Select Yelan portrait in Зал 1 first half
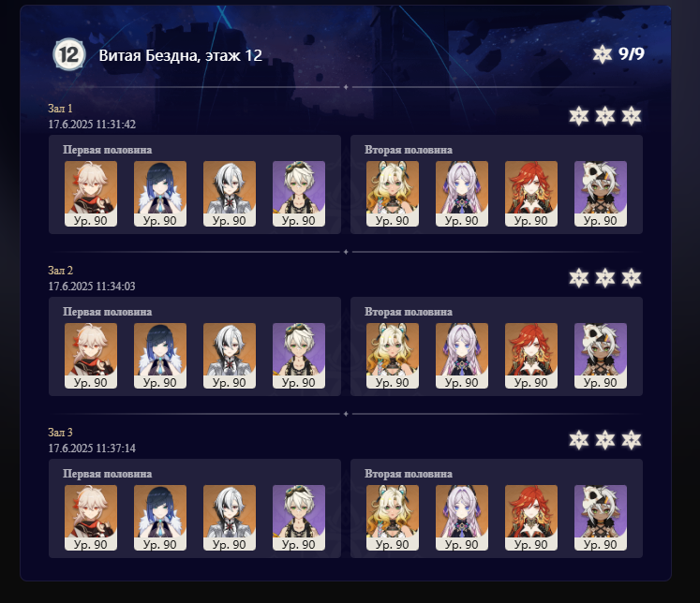This screenshot has height=603, width=700. pos(160,194)
